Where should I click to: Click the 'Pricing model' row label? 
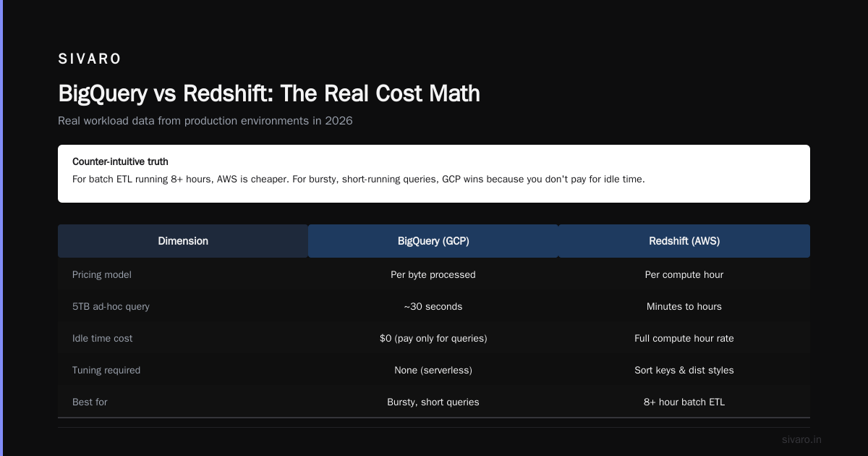[102, 275]
